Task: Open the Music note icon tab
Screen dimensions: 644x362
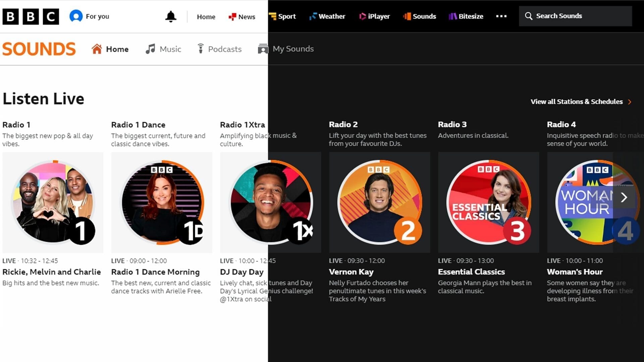Action: click(x=150, y=49)
